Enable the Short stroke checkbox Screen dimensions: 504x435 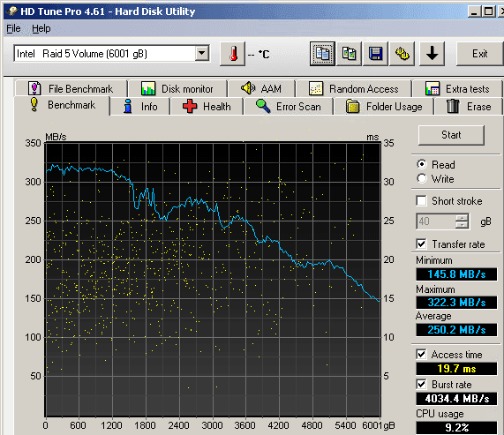click(421, 201)
